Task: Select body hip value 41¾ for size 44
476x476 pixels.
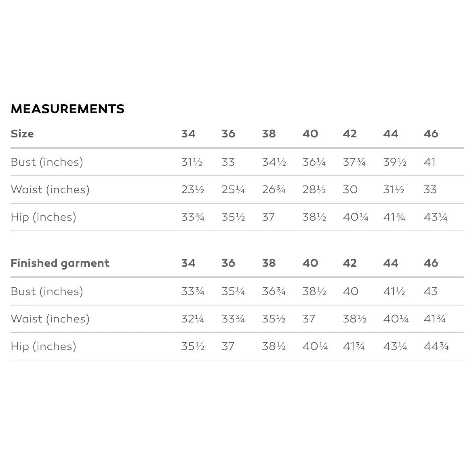Action: (394, 217)
